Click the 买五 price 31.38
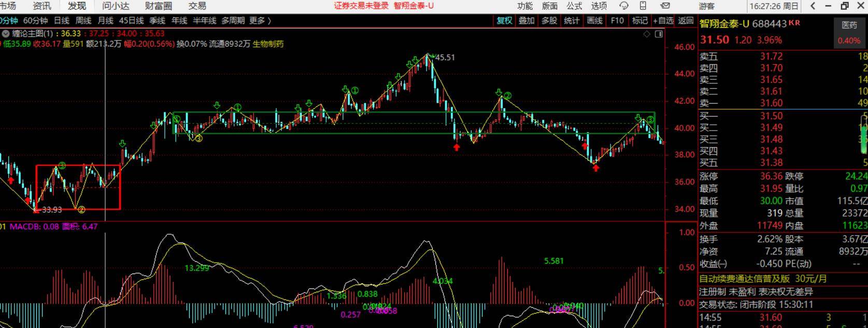The image size is (868, 328). pos(771,163)
